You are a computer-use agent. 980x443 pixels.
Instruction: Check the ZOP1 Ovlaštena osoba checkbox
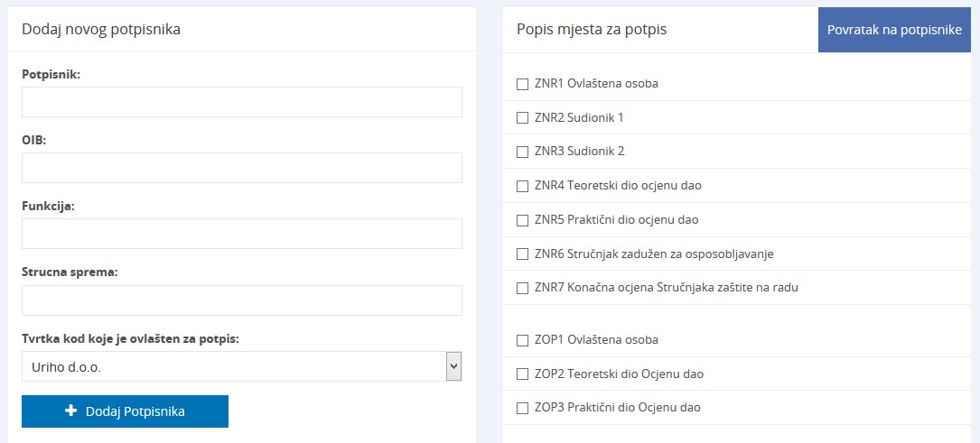[522, 340]
